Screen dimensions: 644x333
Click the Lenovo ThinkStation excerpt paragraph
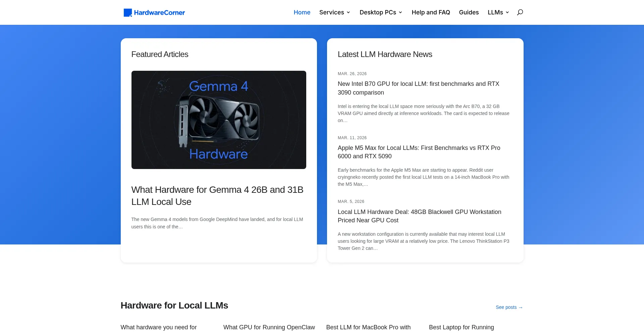423,241
